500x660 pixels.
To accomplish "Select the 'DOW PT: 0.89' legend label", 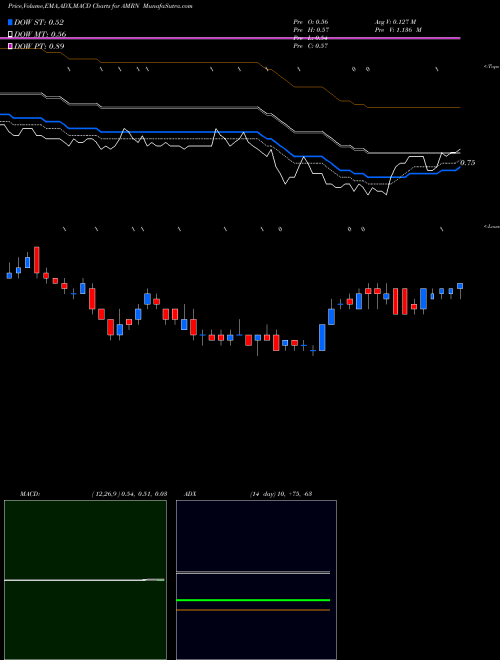I will [x=40, y=46].
